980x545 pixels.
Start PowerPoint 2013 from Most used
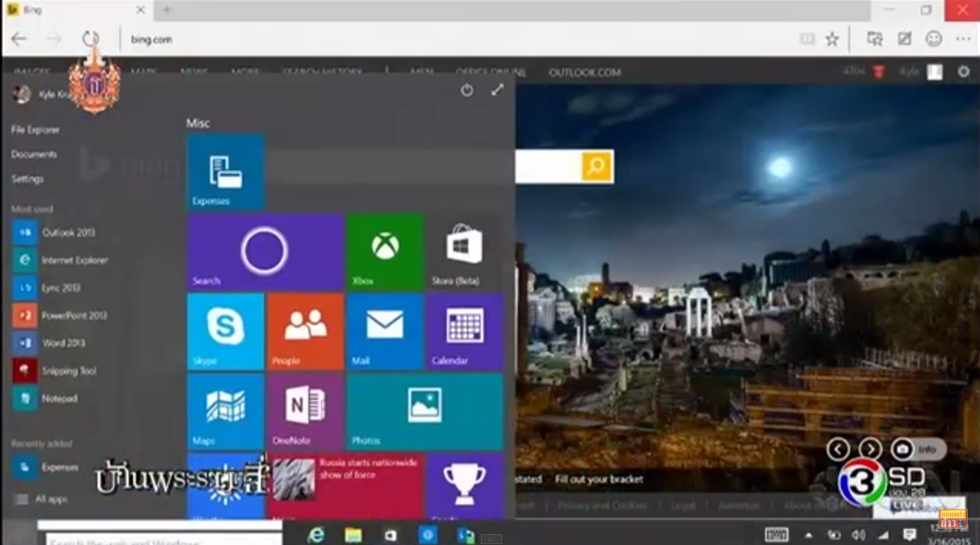[60, 315]
